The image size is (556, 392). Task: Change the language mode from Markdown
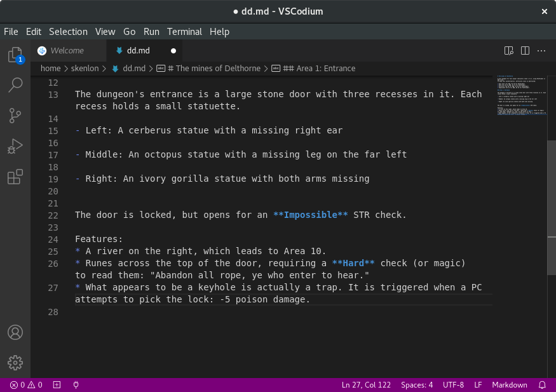[508, 384]
